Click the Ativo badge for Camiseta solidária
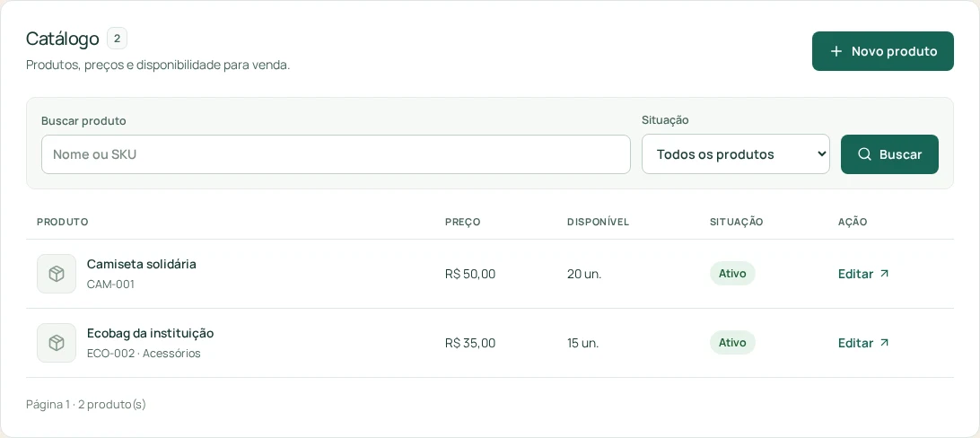This screenshot has width=980, height=438. pyautogui.click(x=732, y=274)
